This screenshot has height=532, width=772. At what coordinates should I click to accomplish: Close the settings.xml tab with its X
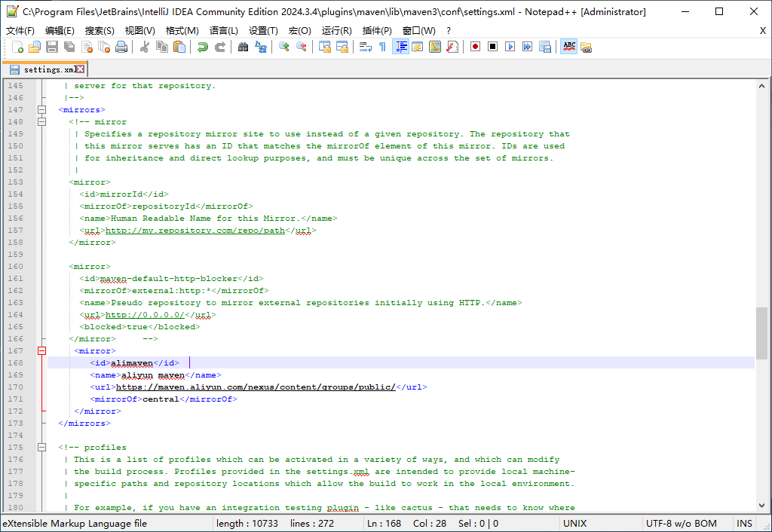(80, 69)
